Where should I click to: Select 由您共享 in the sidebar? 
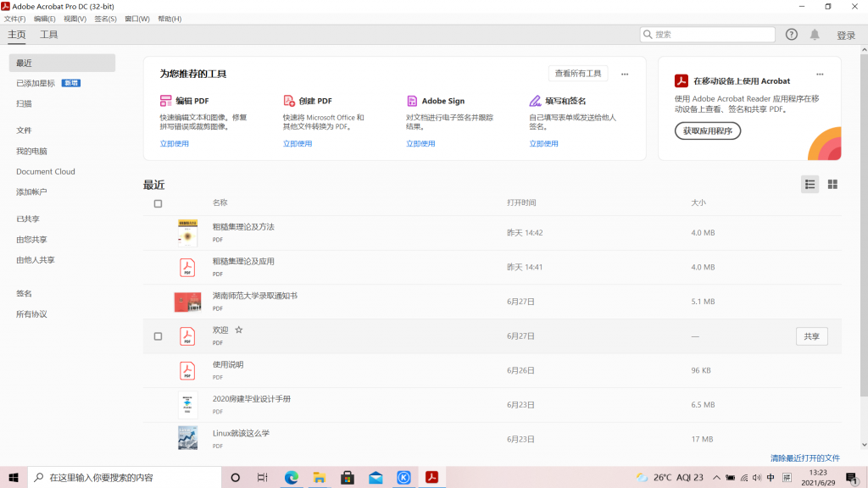tap(31, 240)
